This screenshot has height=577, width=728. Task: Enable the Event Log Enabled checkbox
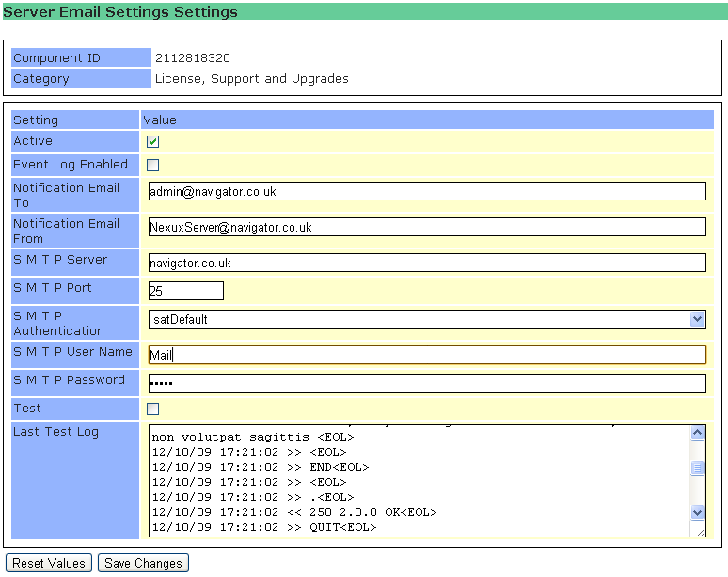tap(153, 165)
